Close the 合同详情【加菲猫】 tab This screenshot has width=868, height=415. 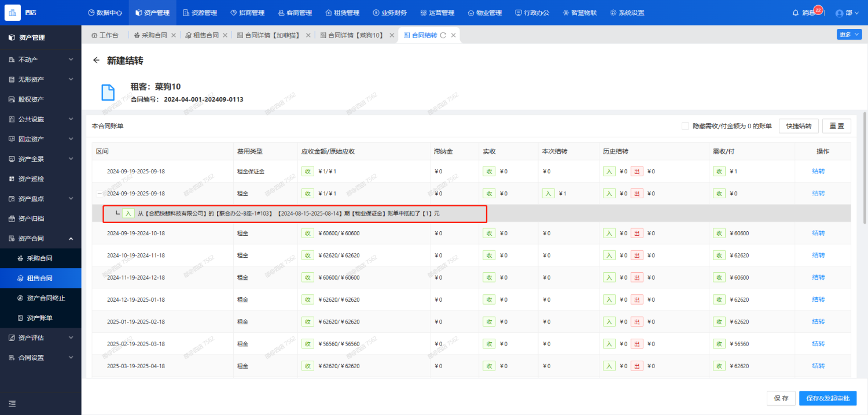308,35
